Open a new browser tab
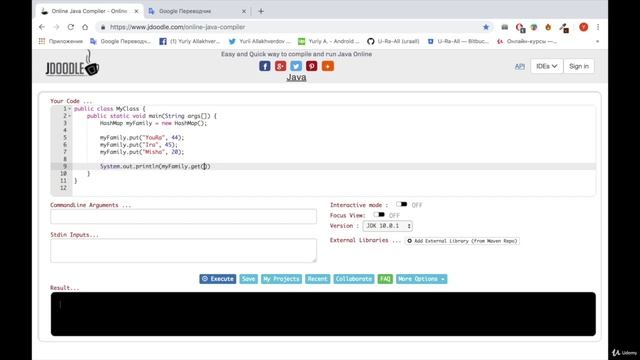The image size is (640, 360). (261, 11)
